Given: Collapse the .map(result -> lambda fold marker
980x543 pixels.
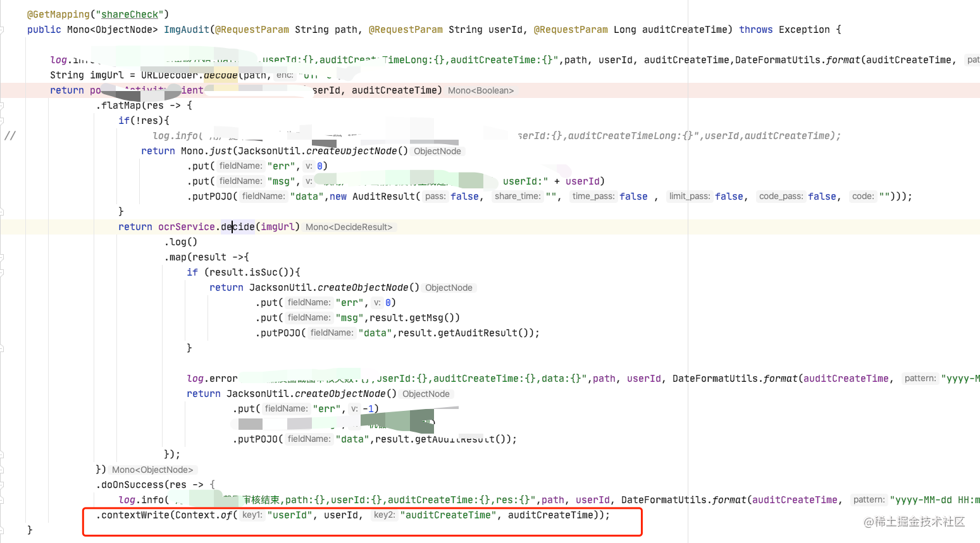Looking at the screenshot, I should (2, 257).
